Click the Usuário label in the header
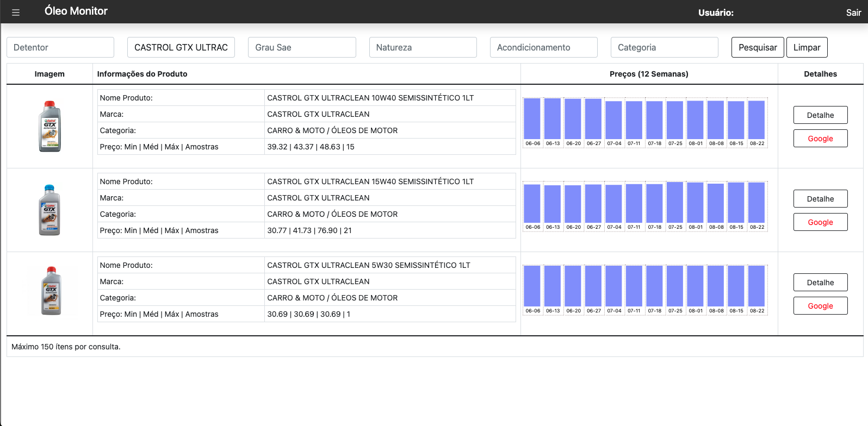This screenshot has width=868, height=426. 716,12
